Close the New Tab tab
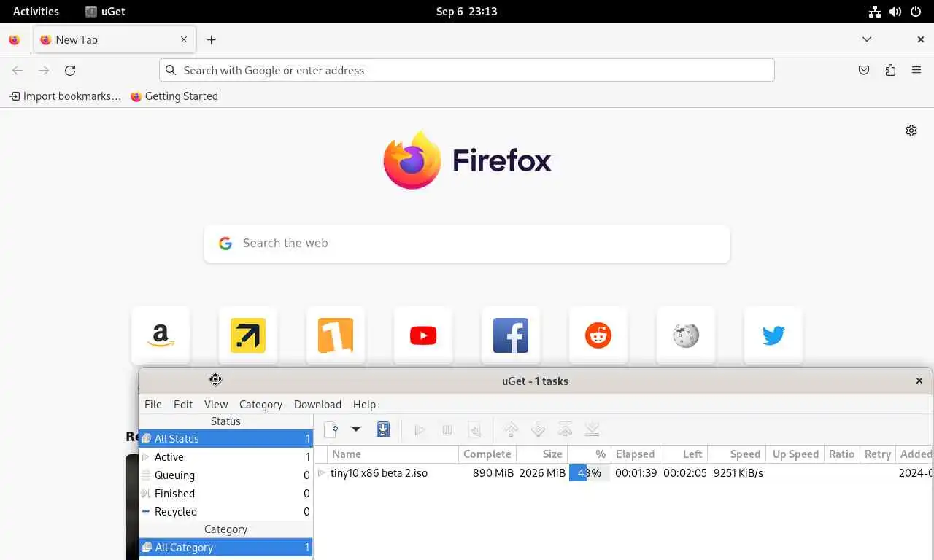The image size is (934, 560). (x=184, y=40)
